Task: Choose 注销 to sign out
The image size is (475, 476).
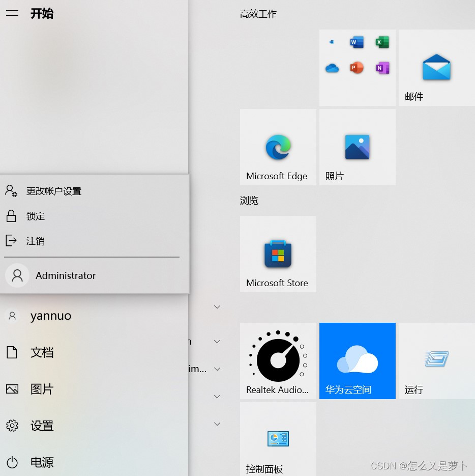Action: 94,241
